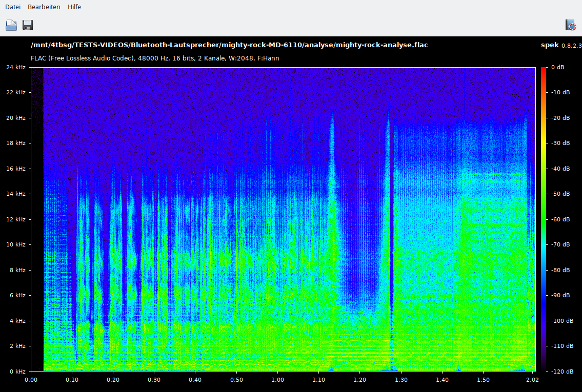The image size is (582, 392).
Task: Click the 16 kHz frequency label
Action: click(x=16, y=169)
